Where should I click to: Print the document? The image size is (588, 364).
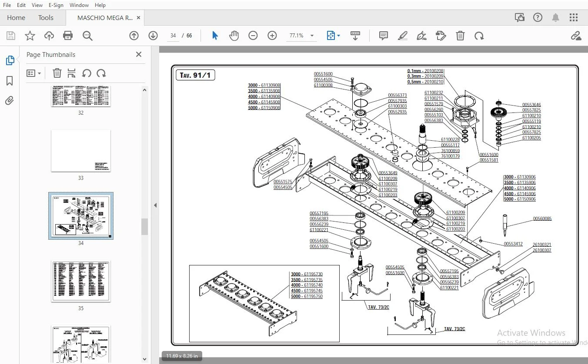pos(68,36)
